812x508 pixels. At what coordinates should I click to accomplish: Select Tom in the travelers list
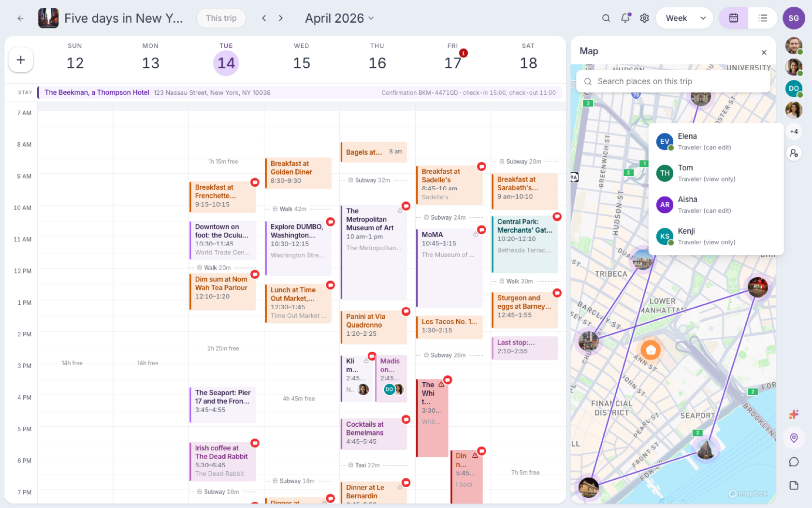click(x=716, y=173)
